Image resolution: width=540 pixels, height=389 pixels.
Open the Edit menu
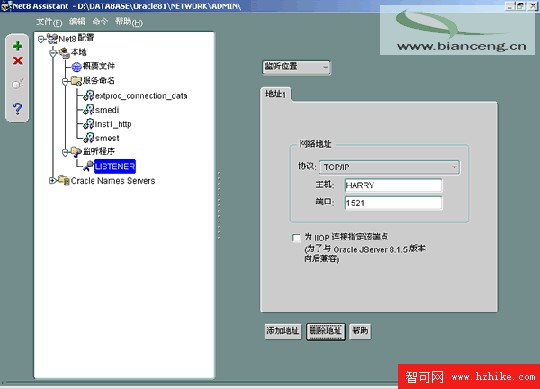click(77, 22)
